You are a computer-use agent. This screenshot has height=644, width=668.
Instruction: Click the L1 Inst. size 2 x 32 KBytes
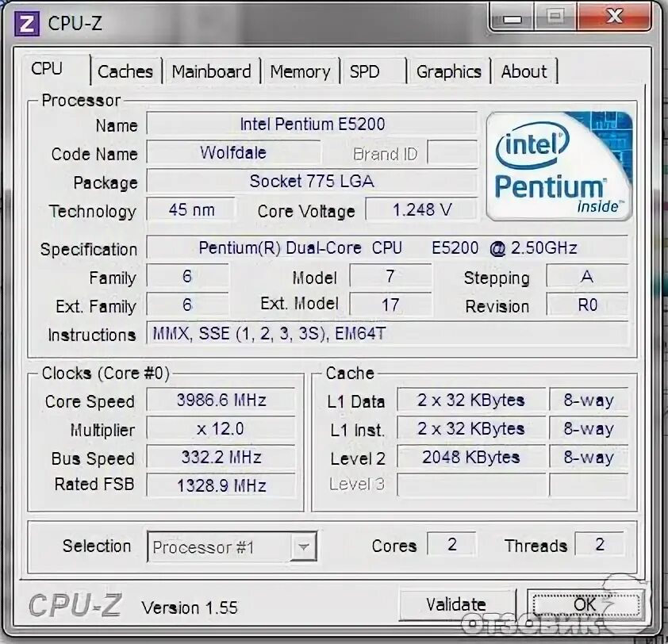[x=471, y=428]
